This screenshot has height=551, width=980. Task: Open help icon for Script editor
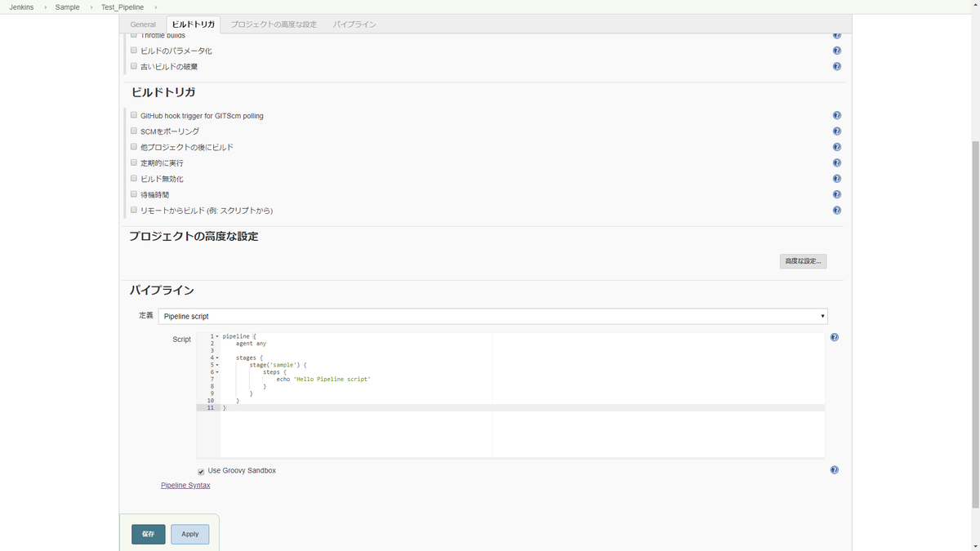(834, 337)
